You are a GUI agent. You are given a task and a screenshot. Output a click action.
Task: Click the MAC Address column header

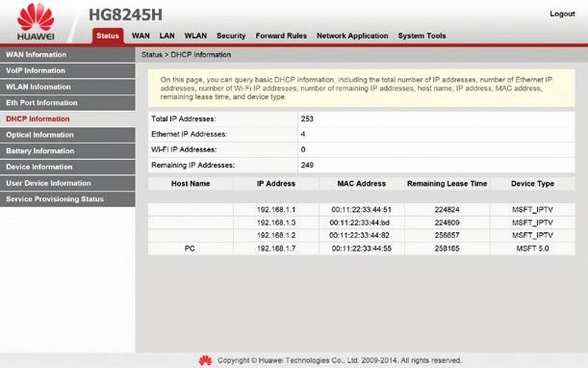(362, 184)
